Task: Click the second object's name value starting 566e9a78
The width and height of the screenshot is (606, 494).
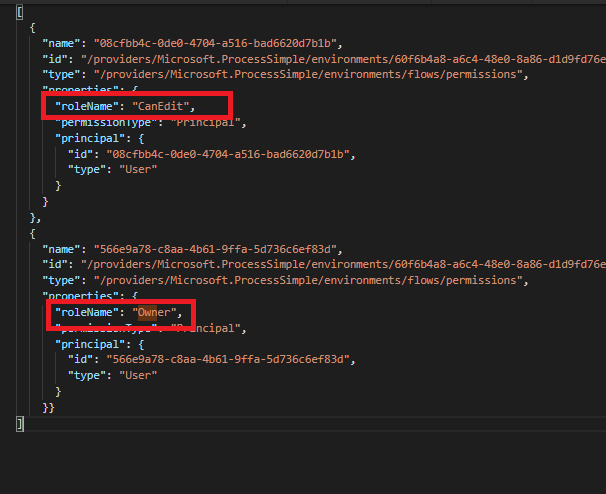Action: pos(217,249)
